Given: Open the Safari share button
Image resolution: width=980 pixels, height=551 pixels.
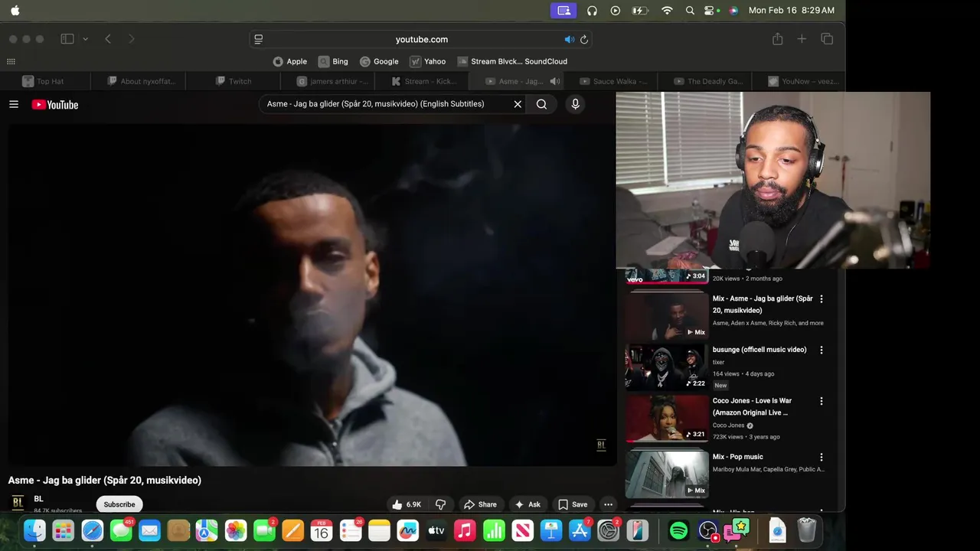Looking at the screenshot, I should pyautogui.click(x=777, y=39).
